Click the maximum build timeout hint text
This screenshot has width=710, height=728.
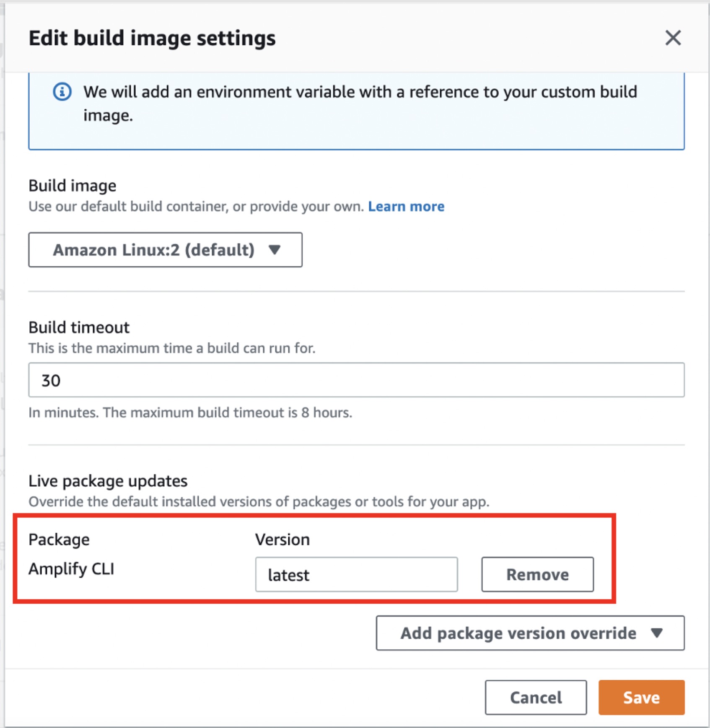coord(190,413)
